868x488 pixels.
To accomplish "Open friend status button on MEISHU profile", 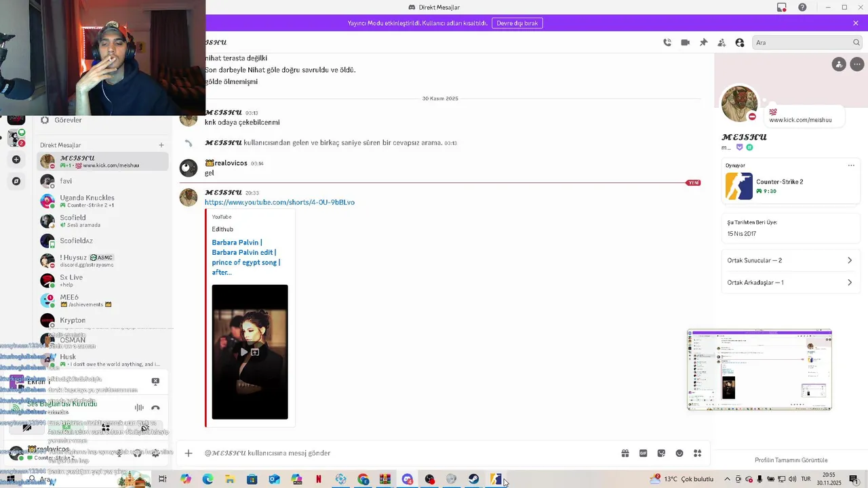I will pyautogui.click(x=839, y=64).
